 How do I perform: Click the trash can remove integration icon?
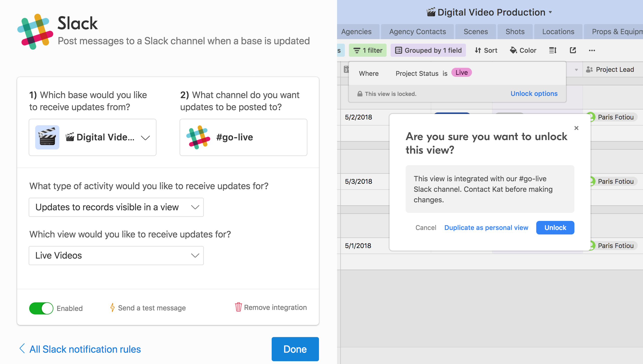tap(238, 307)
